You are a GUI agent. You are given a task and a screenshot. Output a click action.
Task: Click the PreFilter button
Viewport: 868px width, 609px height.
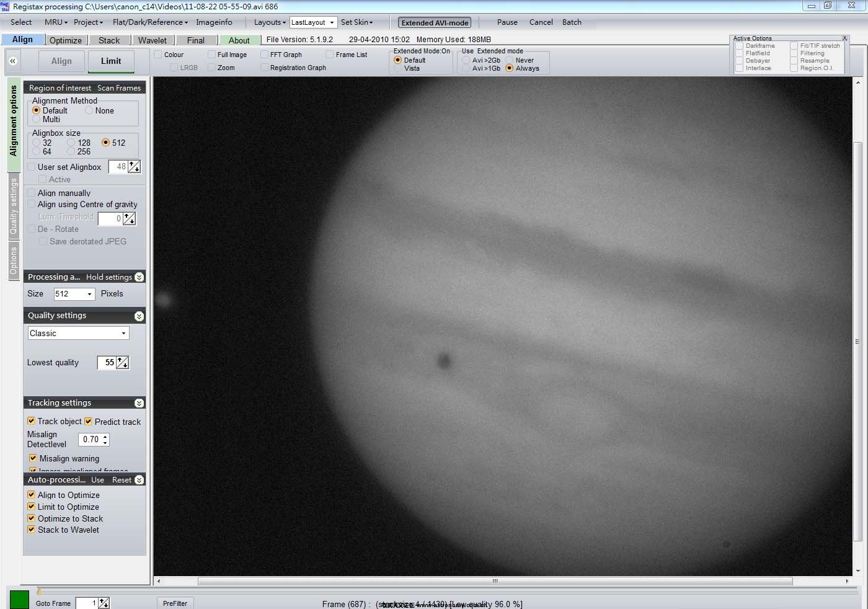175,603
